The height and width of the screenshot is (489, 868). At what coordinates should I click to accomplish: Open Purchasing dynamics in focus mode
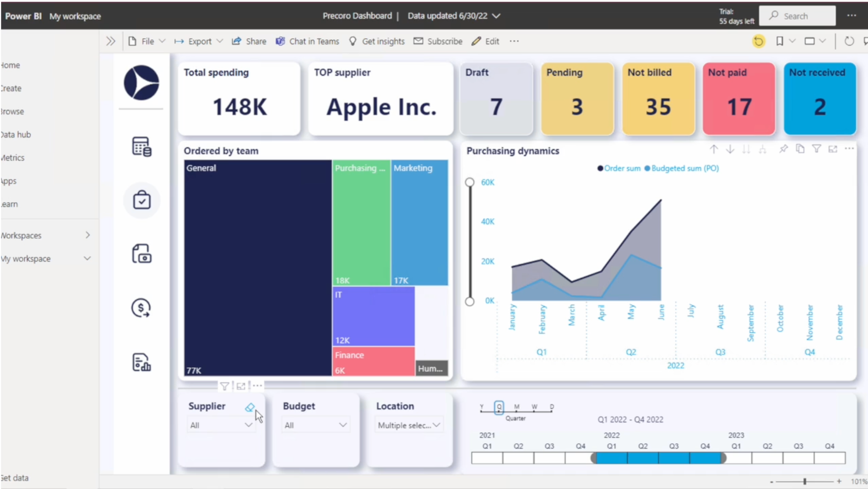point(833,148)
